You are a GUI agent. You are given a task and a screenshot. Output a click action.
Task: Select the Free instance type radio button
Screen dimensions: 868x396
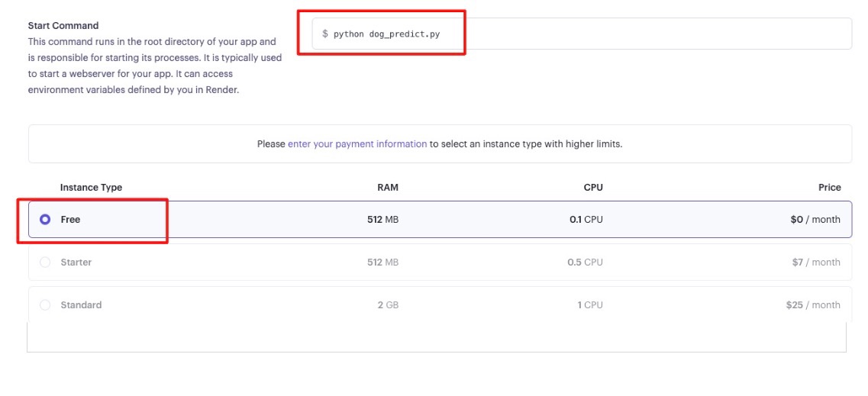pyautogui.click(x=45, y=220)
